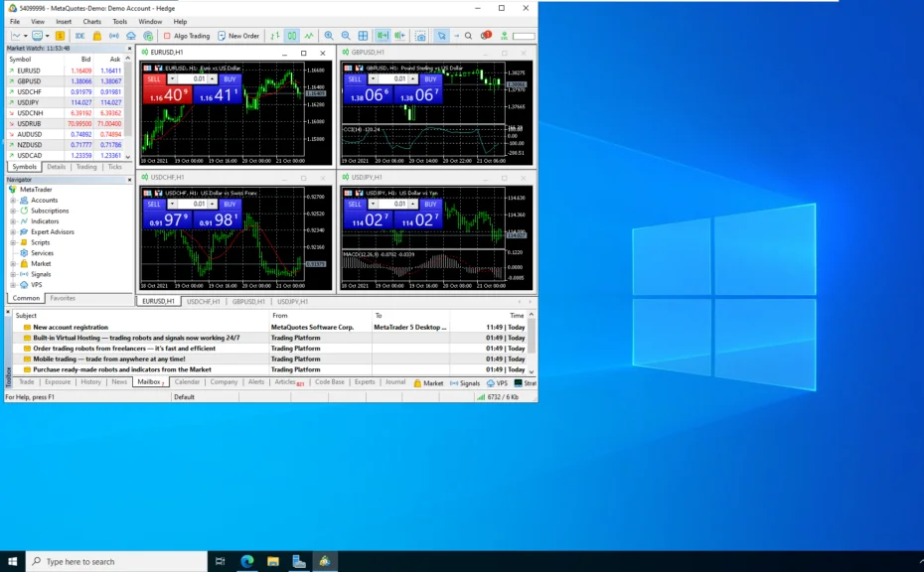Open the Calendar tab in Toolbox
Screen dimensions: 924x572
point(188,381)
